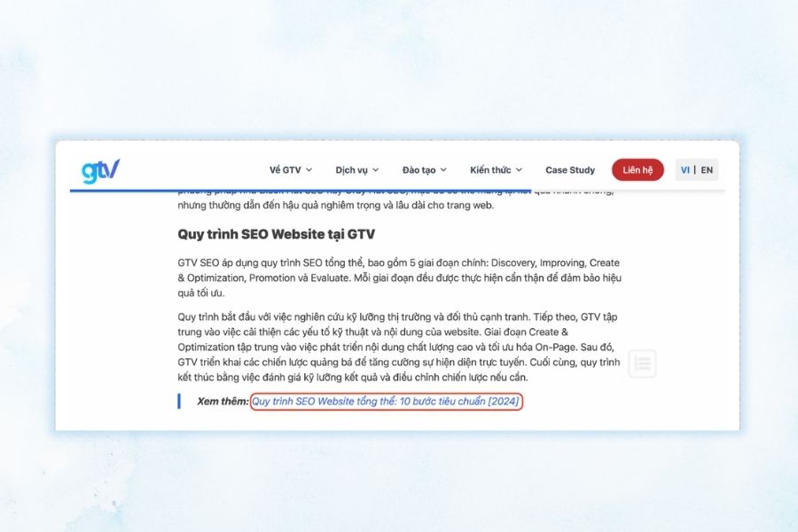Switch the site language to EN
The width and height of the screenshot is (798, 532).
(x=706, y=169)
